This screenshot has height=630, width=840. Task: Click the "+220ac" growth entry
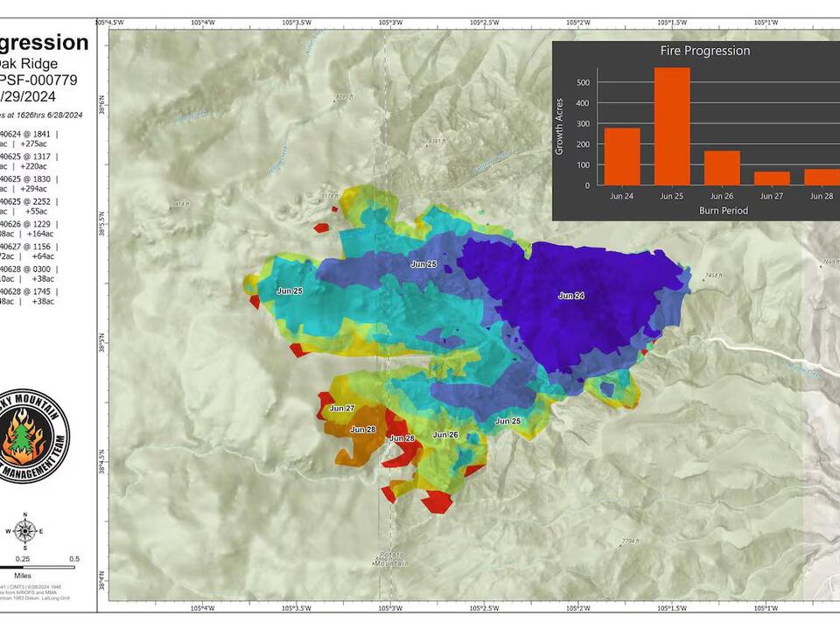pyautogui.click(x=33, y=166)
